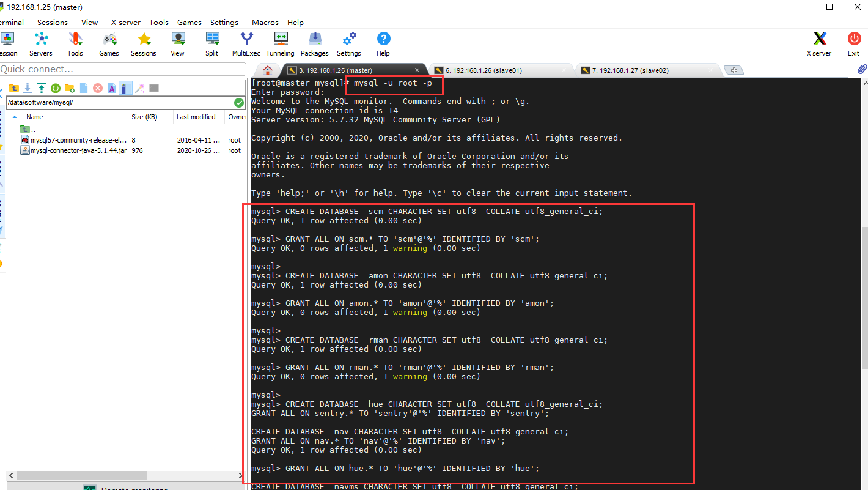
Task: Click the sort arrow beside Name header
Action: coord(15,116)
